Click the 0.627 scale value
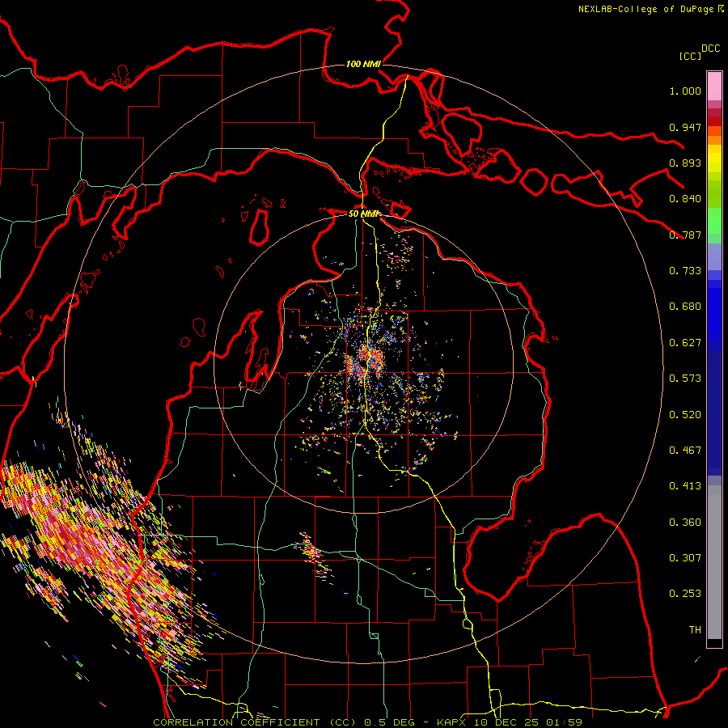 (685, 343)
